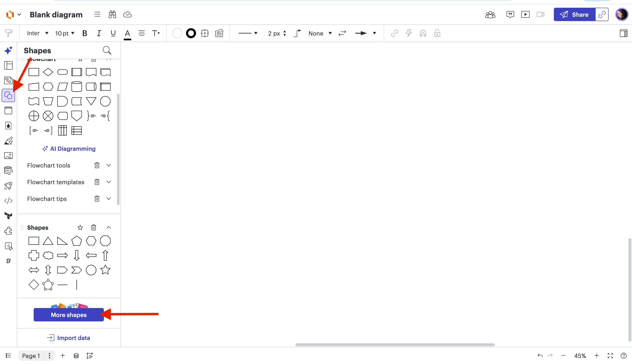
Task: Click the paint format roller icon
Action: [x=9, y=33]
